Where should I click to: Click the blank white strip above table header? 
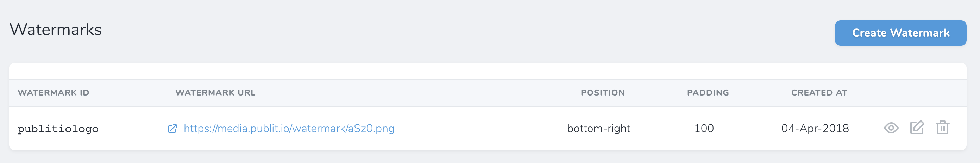tap(488, 71)
